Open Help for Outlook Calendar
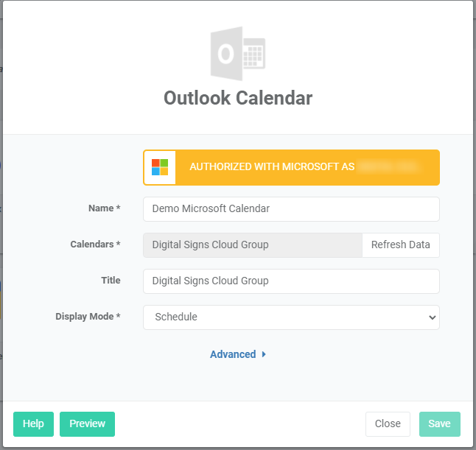 pyautogui.click(x=33, y=423)
